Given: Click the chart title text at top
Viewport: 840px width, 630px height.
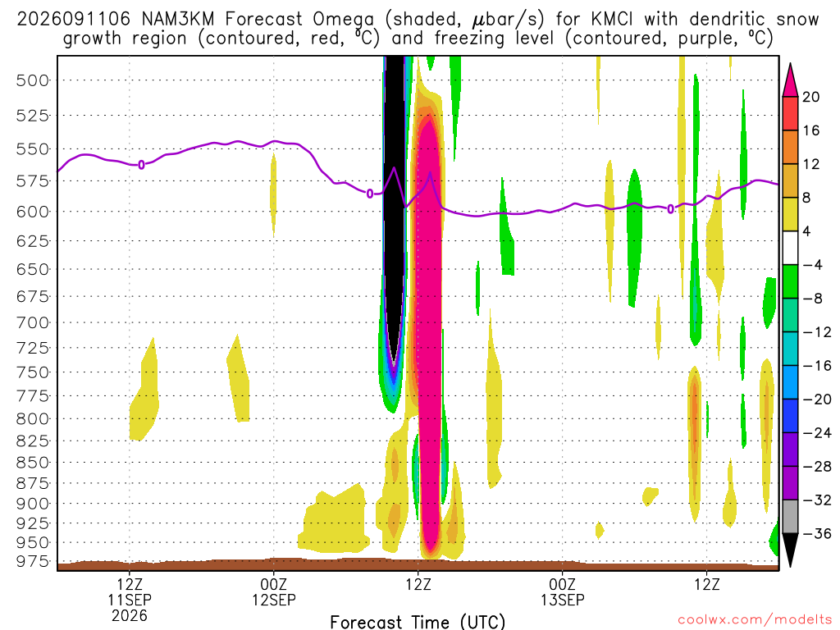Looking at the screenshot, I should coord(418,29).
